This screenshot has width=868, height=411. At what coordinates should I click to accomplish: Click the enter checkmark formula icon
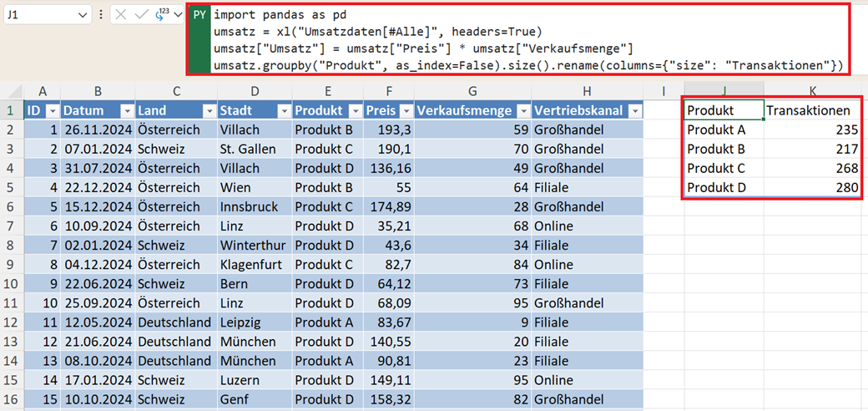tap(141, 15)
